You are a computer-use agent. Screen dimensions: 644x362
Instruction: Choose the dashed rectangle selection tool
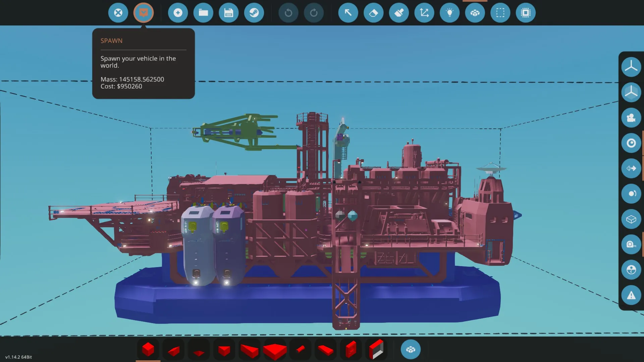tap(500, 13)
